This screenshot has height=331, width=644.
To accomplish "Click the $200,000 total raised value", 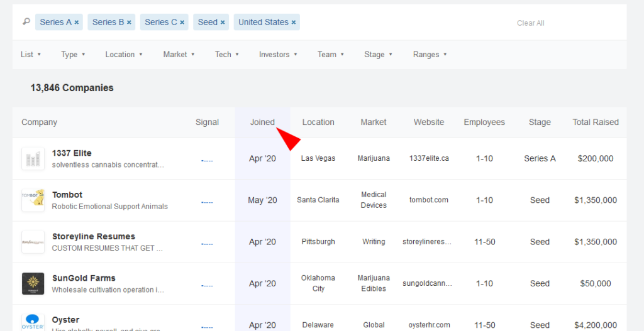I will point(596,159).
